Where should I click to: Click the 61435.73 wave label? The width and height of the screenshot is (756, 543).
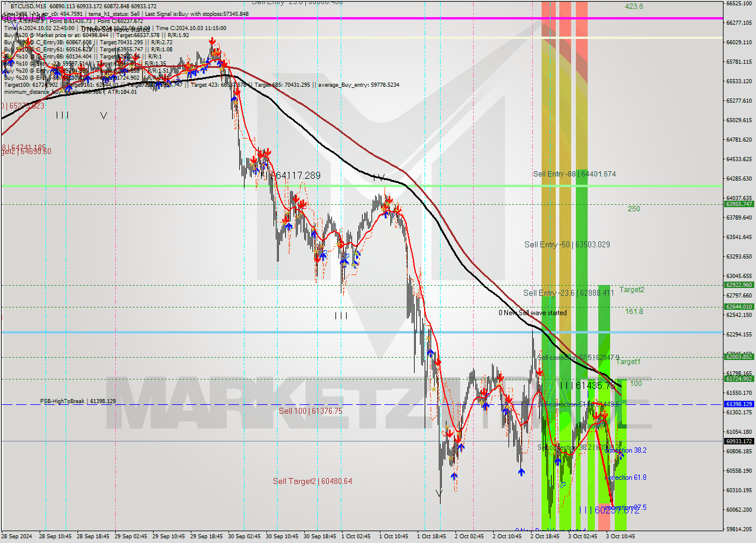pos(597,385)
